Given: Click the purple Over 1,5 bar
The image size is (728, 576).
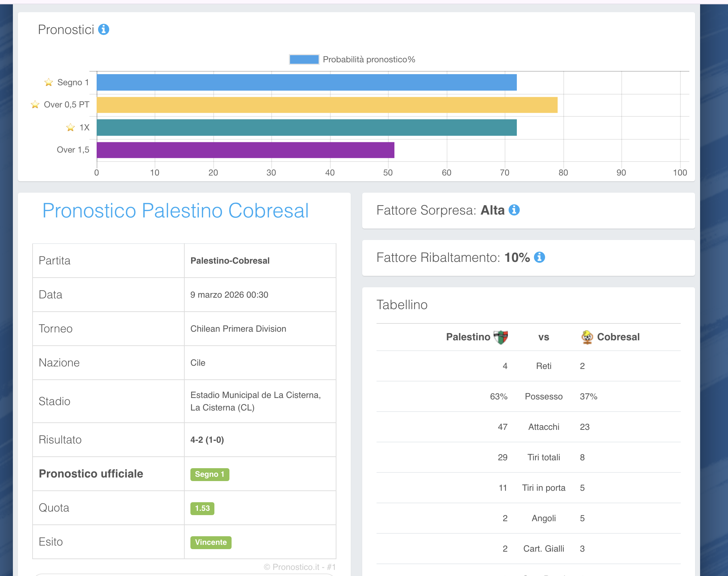Looking at the screenshot, I should pos(245,150).
